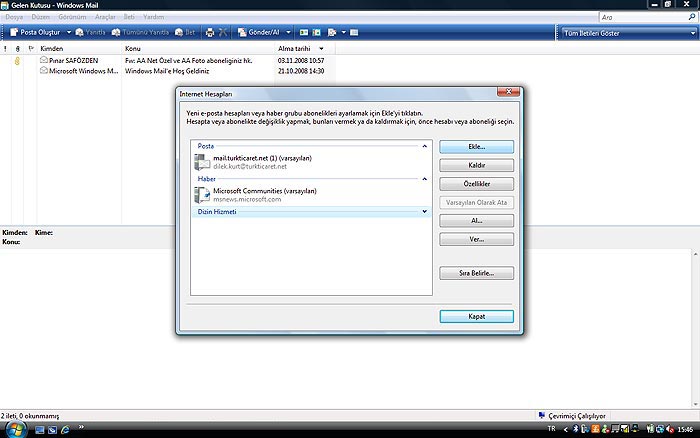Click the mail.turkticaret.net account icon
The width and height of the screenshot is (700, 438).
click(202, 162)
